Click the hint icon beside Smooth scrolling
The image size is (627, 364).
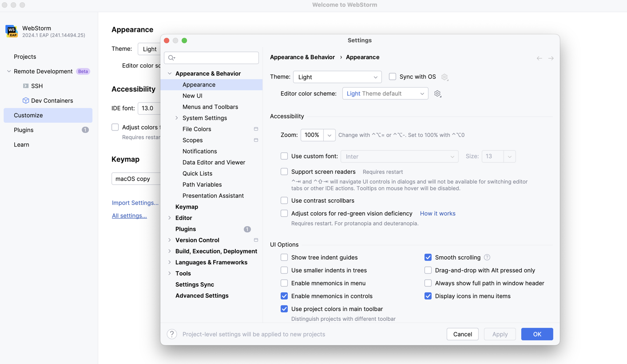click(x=487, y=257)
